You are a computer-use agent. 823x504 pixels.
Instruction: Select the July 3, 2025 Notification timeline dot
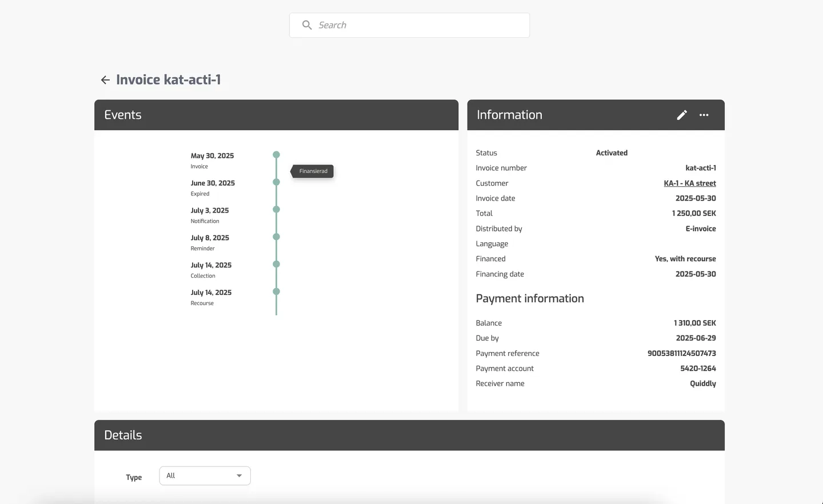pos(276,210)
